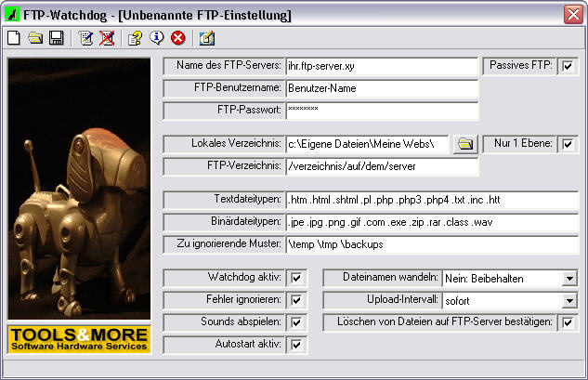Toggle the Autostart aktiv checkbox

[296, 345]
